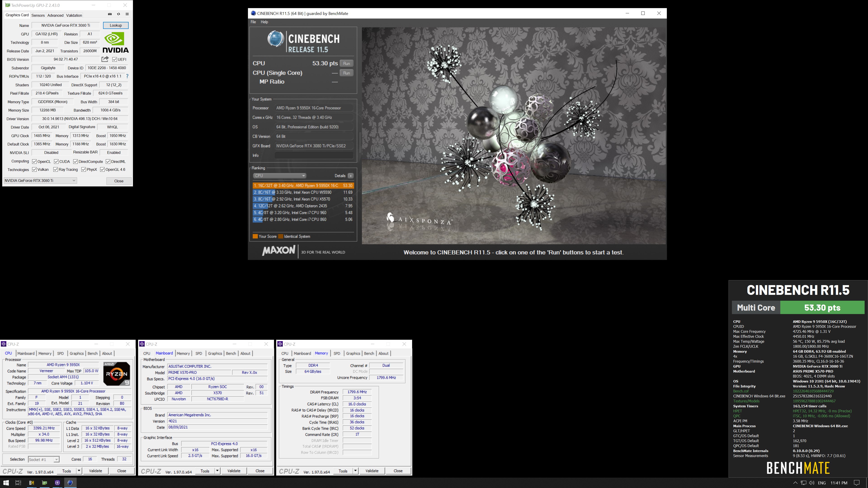868x488 pixels.
Task: Open the GPU selector dropdown in GPU-Z
Action: pos(40,181)
